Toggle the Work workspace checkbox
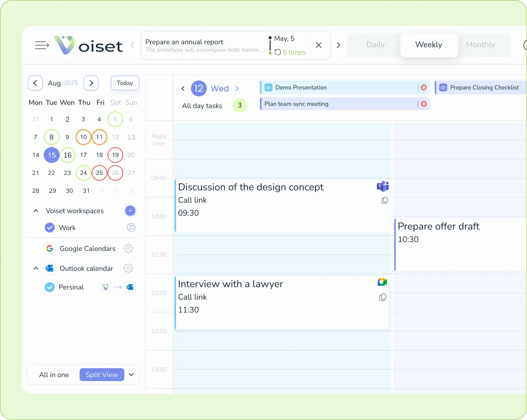527x420 pixels. [x=50, y=228]
